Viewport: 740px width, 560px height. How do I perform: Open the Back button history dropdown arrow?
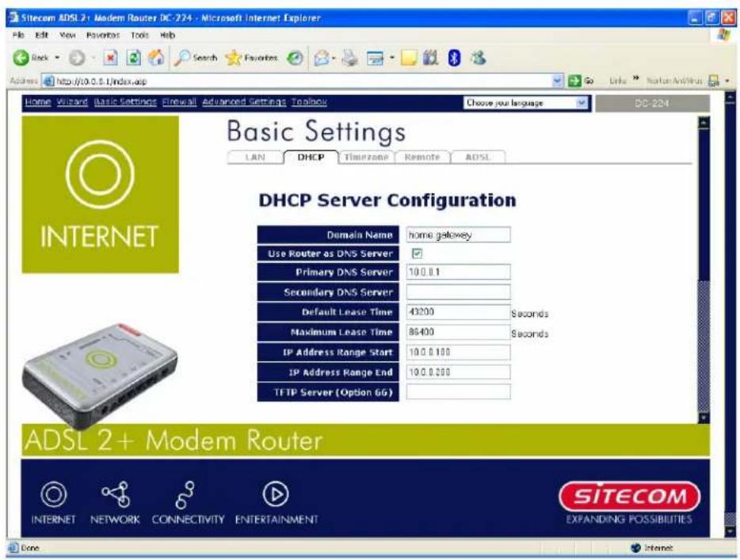(x=57, y=58)
